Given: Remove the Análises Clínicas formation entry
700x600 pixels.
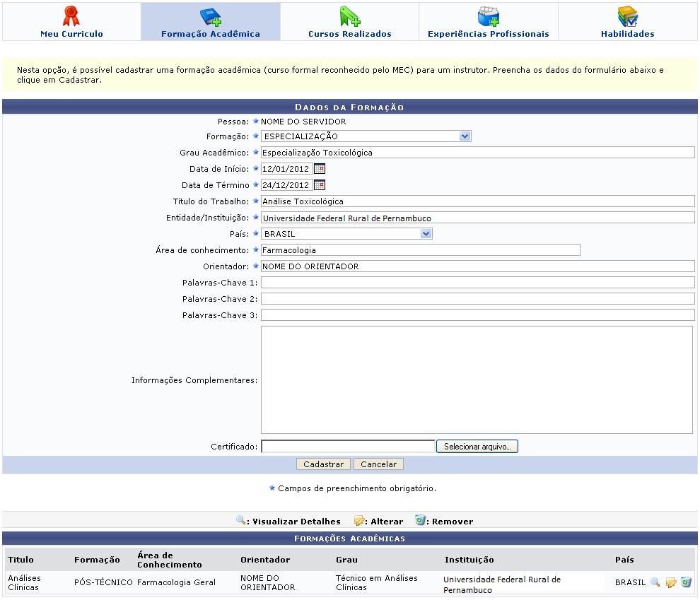Looking at the screenshot, I should pos(686,582).
